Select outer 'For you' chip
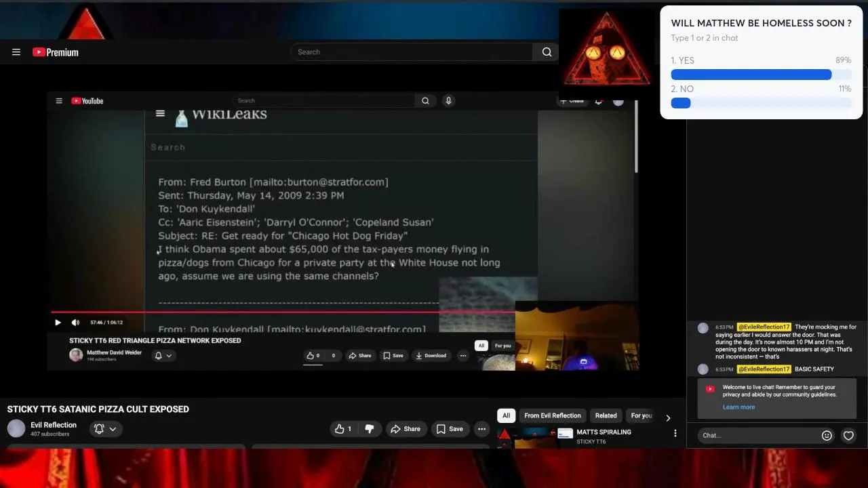Viewport: 868px width, 488px height. pyautogui.click(x=641, y=415)
